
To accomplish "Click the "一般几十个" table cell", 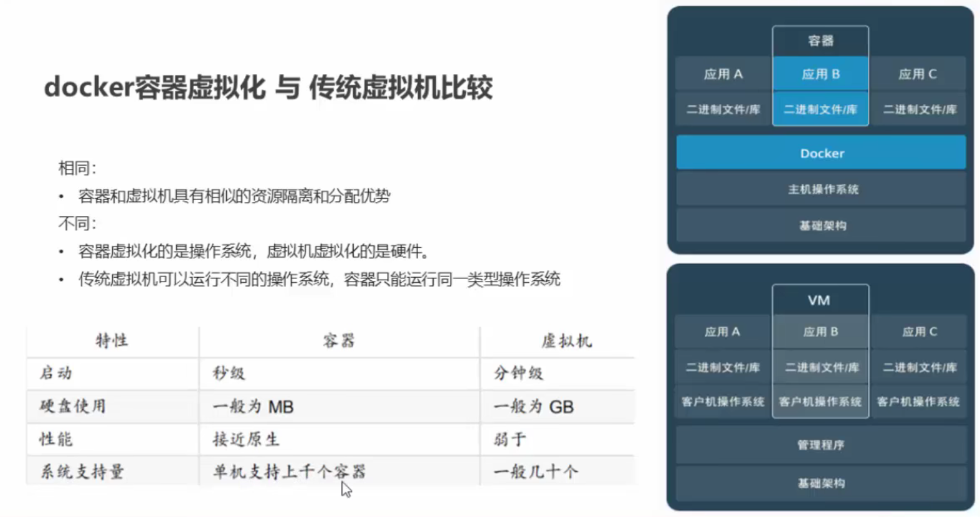I will (536, 472).
